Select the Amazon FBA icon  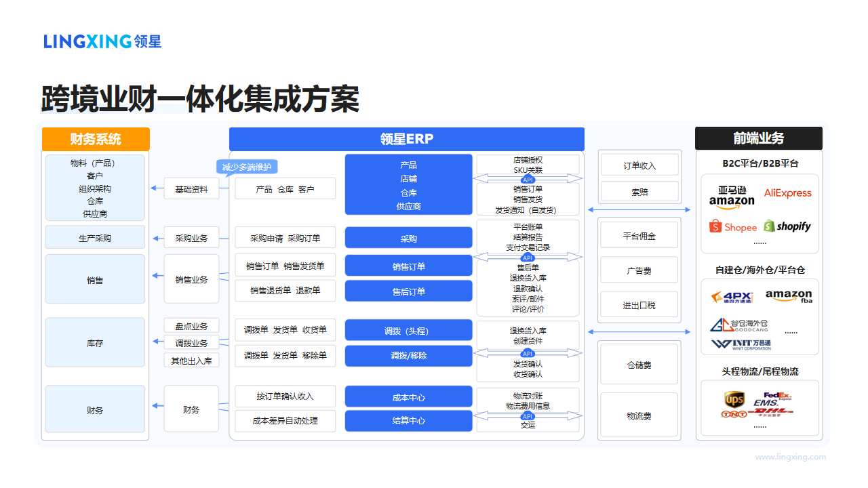click(789, 296)
